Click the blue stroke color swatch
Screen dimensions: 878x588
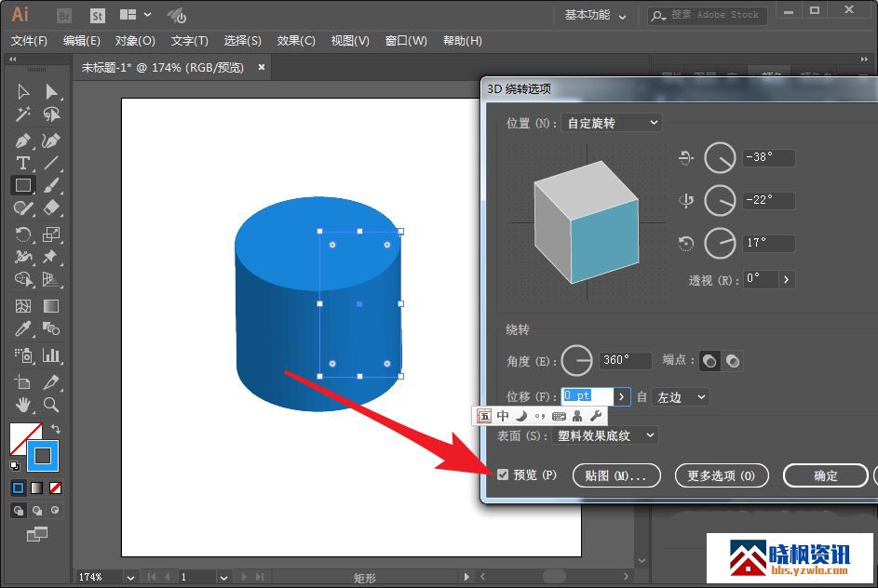(42, 455)
